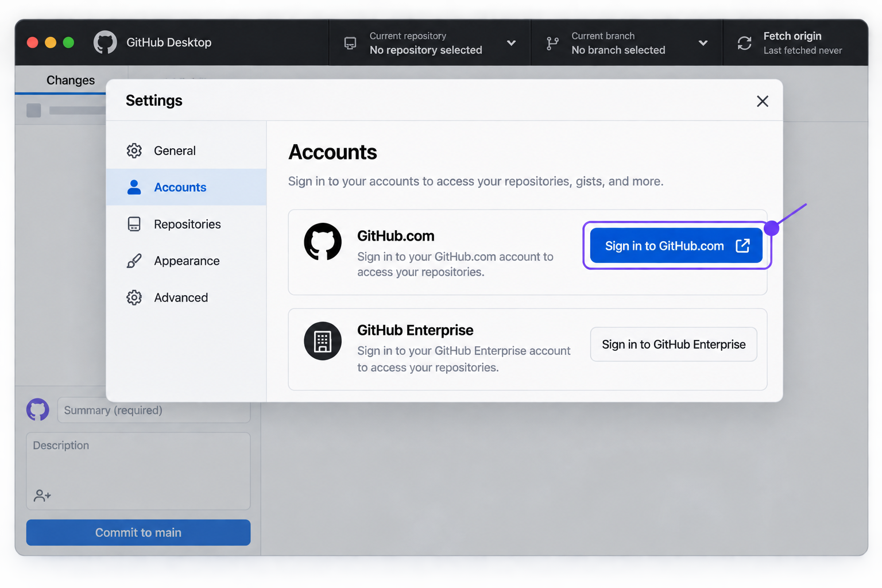Fetch origin from the toolbar
The image size is (882, 588).
pos(795,43)
